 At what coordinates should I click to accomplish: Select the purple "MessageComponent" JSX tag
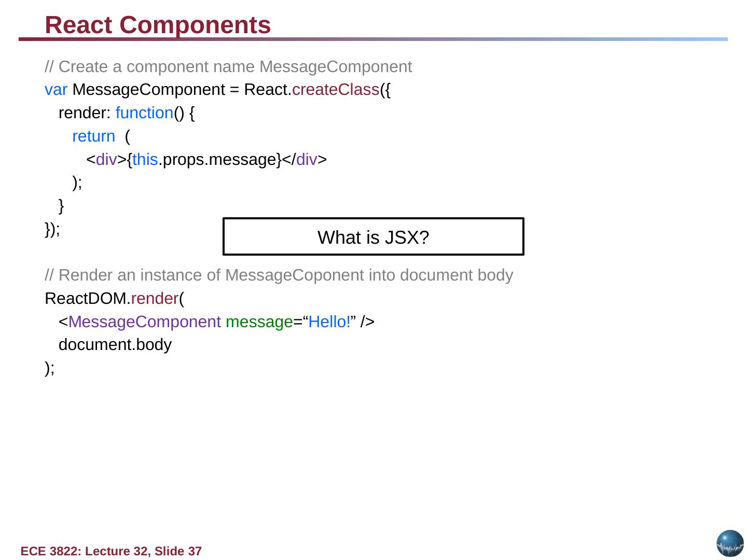144,322
